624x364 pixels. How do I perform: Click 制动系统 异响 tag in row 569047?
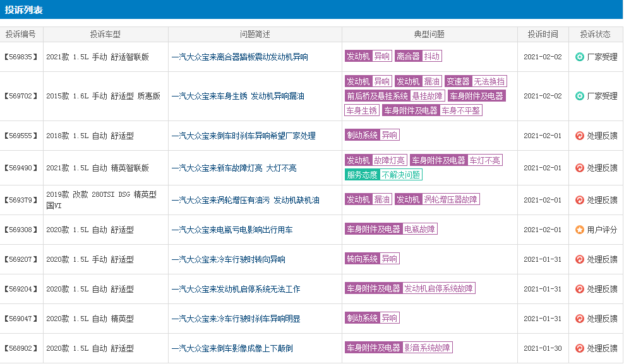(x=372, y=318)
